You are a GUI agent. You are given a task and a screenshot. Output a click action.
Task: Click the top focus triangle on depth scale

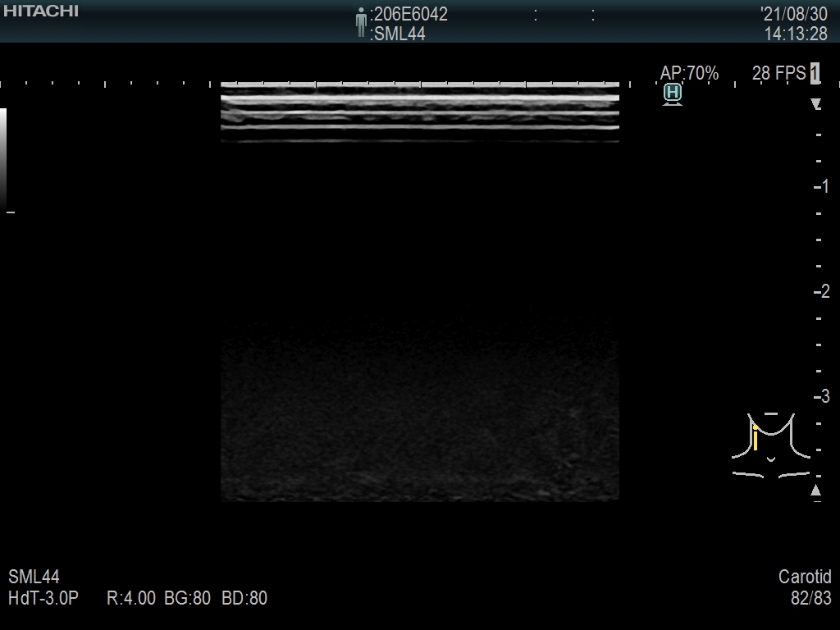[x=815, y=104]
